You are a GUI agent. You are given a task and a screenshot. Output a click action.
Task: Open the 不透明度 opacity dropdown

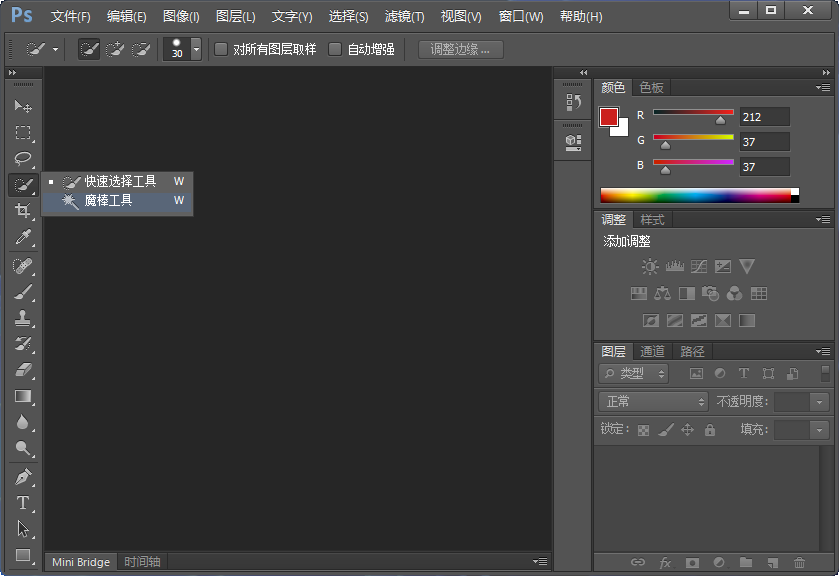(x=819, y=401)
